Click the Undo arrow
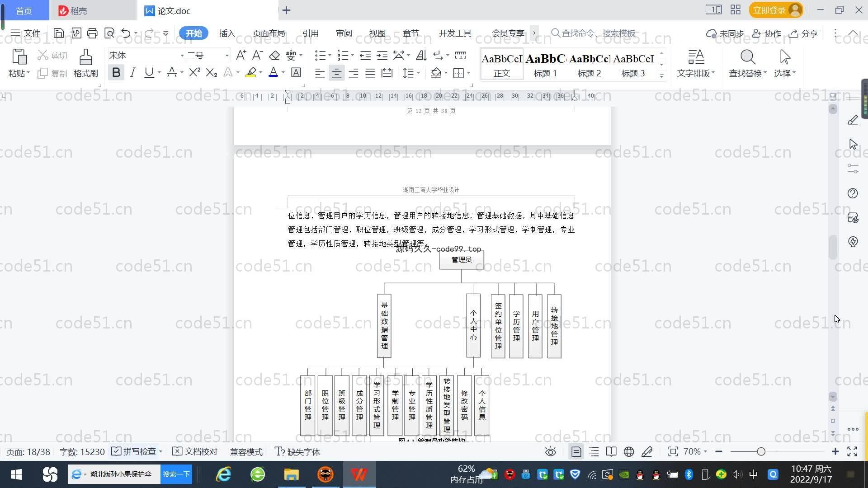The image size is (868, 488). (126, 33)
